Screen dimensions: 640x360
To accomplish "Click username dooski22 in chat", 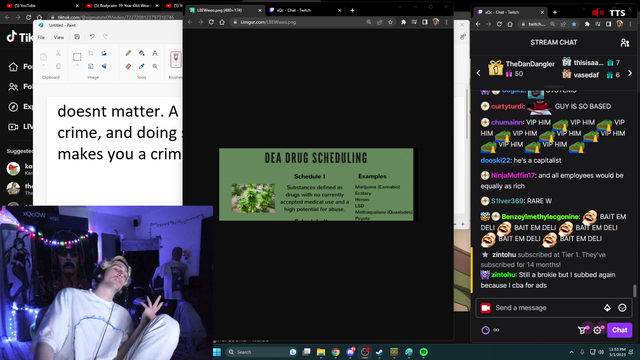I will click(495, 160).
